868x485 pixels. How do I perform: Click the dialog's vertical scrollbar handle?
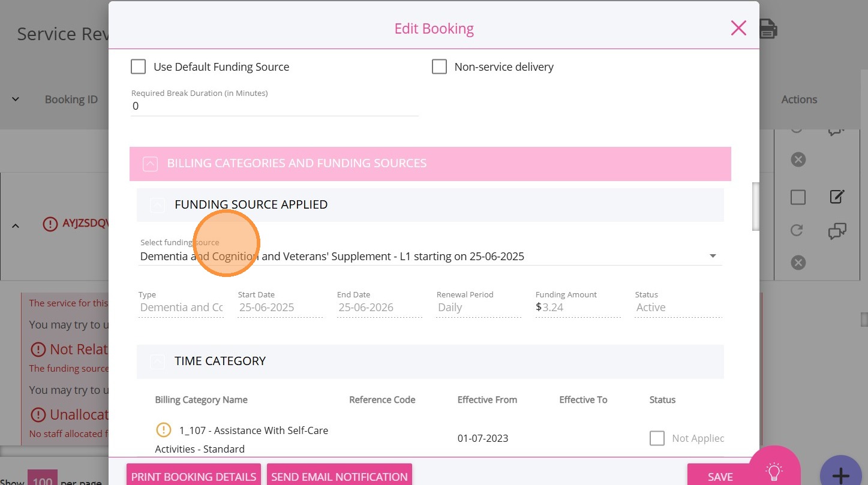[756, 206]
